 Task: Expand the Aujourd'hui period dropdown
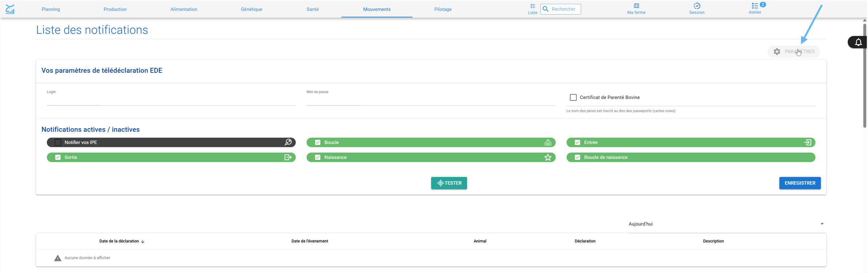coord(727,224)
